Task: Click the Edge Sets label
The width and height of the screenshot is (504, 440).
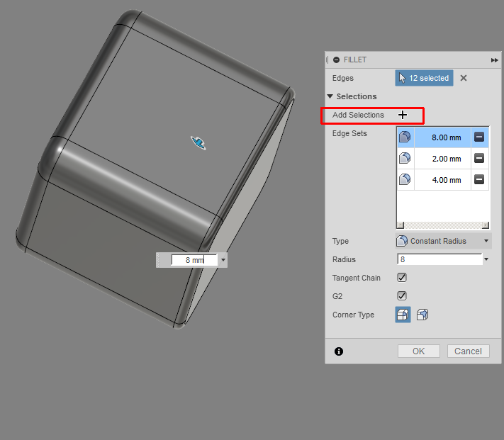Action: click(349, 133)
